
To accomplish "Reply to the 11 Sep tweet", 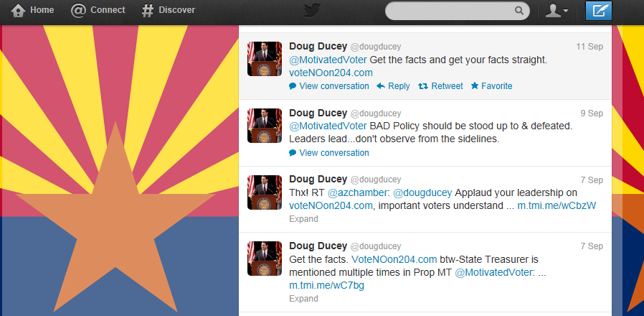I will (394, 86).
